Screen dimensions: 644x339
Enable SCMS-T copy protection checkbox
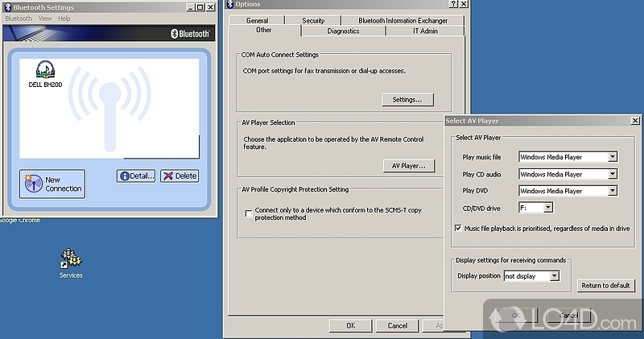[x=249, y=213]
